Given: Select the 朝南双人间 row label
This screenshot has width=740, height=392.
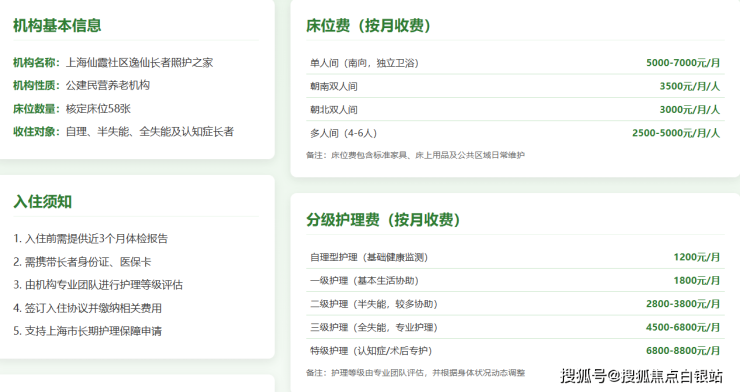Looking at the screenshot, I should (334, 86).
